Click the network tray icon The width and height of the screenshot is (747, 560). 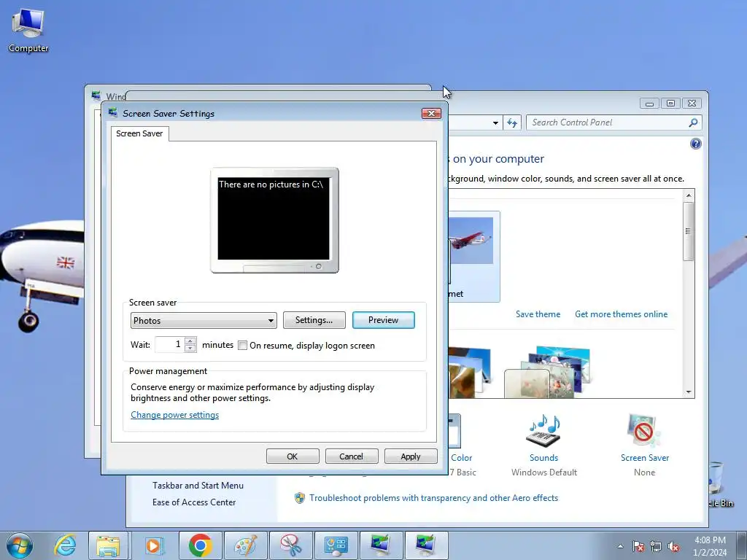pyautogui.click(x=656, y=546)
